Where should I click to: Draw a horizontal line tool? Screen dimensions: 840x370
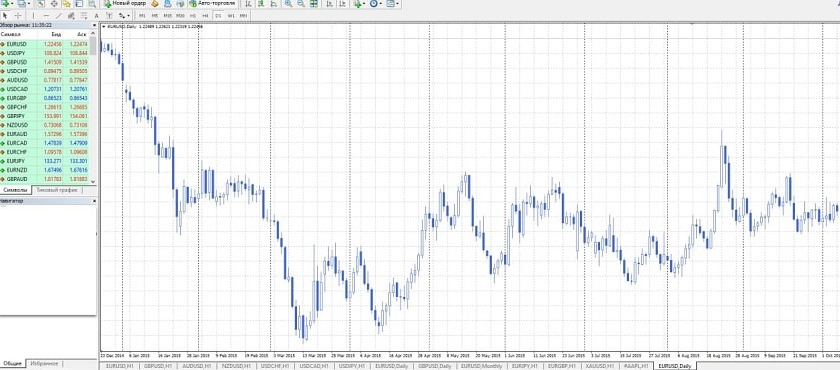[46, 16]
